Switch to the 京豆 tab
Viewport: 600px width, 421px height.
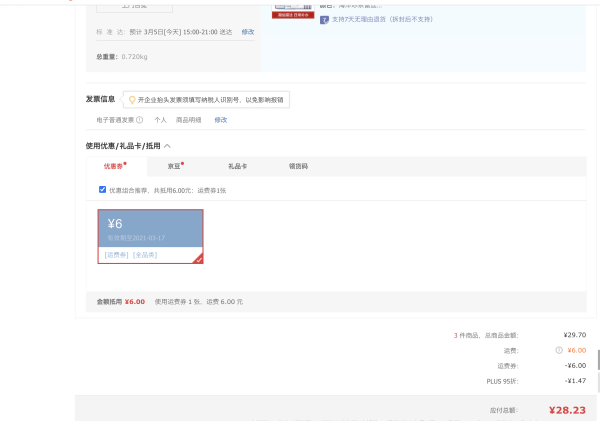[174, 166]
